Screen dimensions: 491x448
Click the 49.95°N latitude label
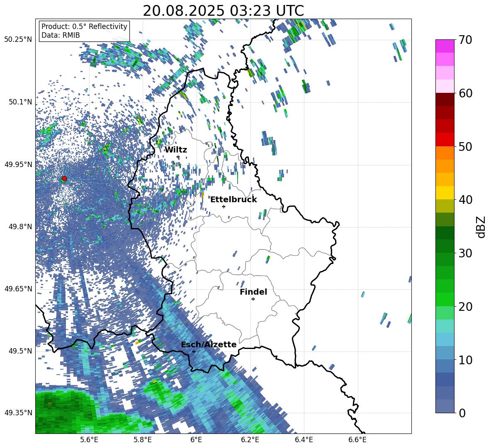tap(18, 164)
